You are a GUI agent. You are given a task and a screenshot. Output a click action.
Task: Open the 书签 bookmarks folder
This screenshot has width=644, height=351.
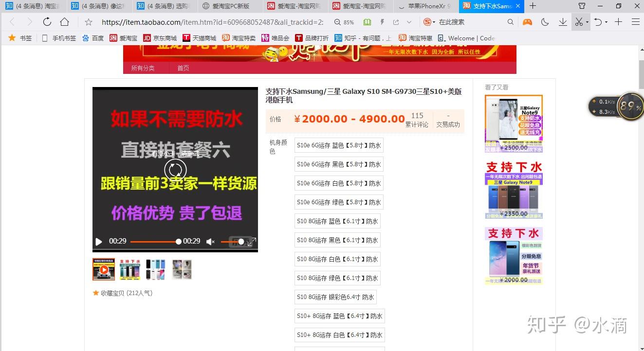(20, 38)
